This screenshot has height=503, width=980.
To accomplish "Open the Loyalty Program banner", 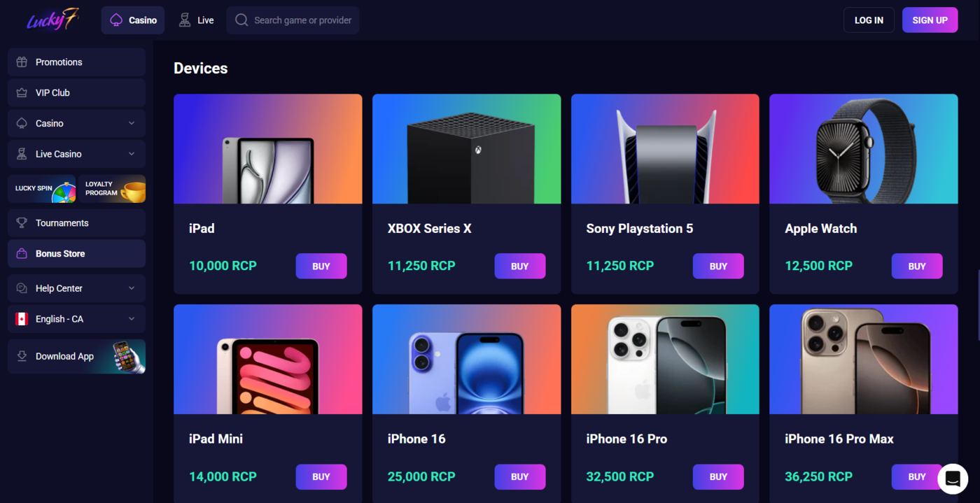I will [113, 189].
